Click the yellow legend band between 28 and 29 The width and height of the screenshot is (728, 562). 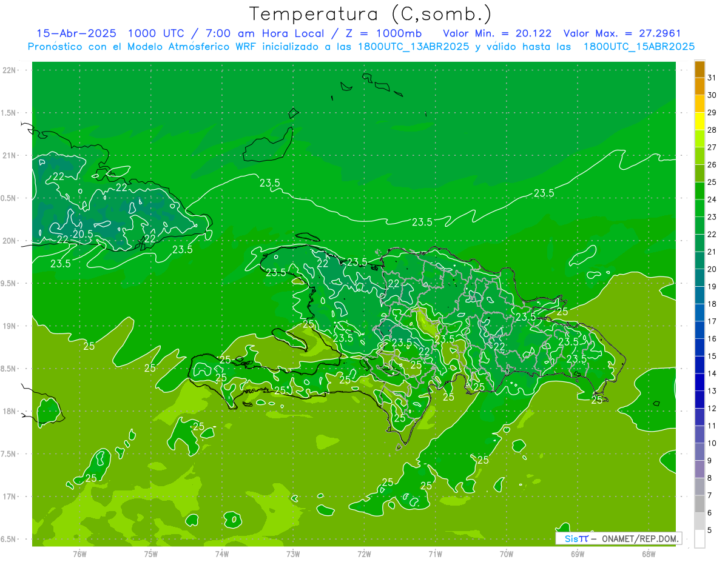(699, 121)
